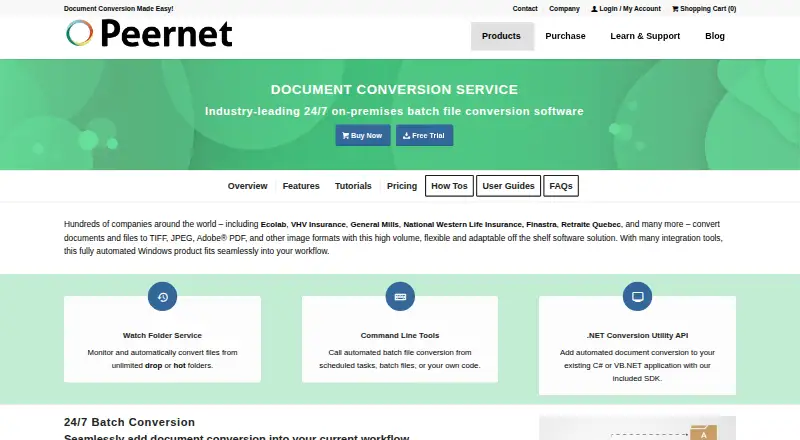Click the Document Conversion Made Easy! tagline

click(x=118, y=9)
